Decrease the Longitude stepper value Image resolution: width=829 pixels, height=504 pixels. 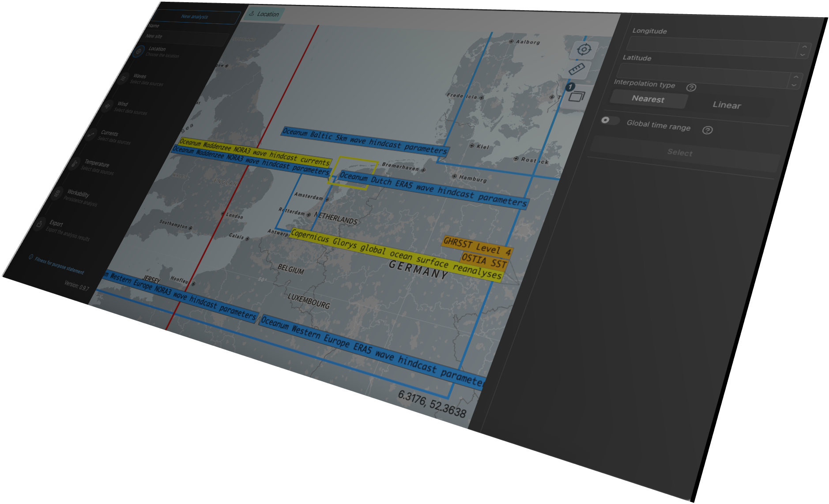[x=803, y=54]
